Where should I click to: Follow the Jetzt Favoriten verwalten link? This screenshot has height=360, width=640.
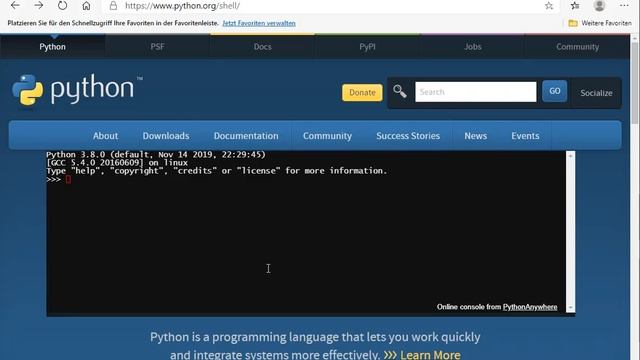(x=259, y=23)
